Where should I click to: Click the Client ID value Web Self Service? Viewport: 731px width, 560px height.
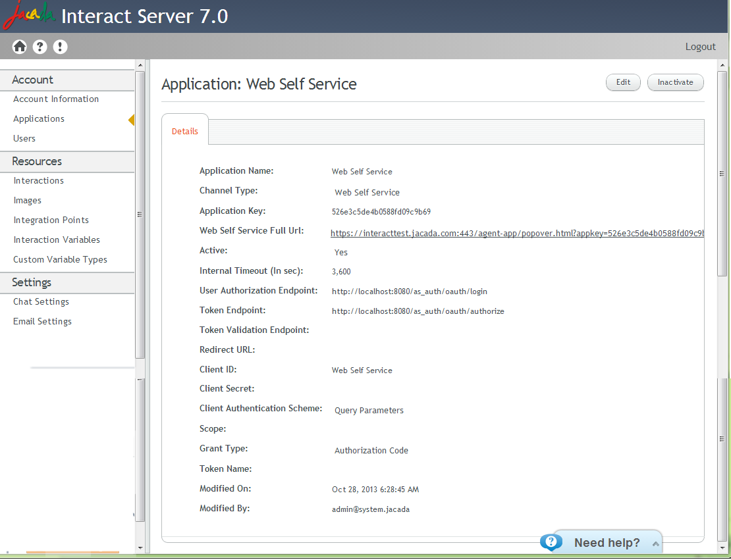click(x=362, y=370)
